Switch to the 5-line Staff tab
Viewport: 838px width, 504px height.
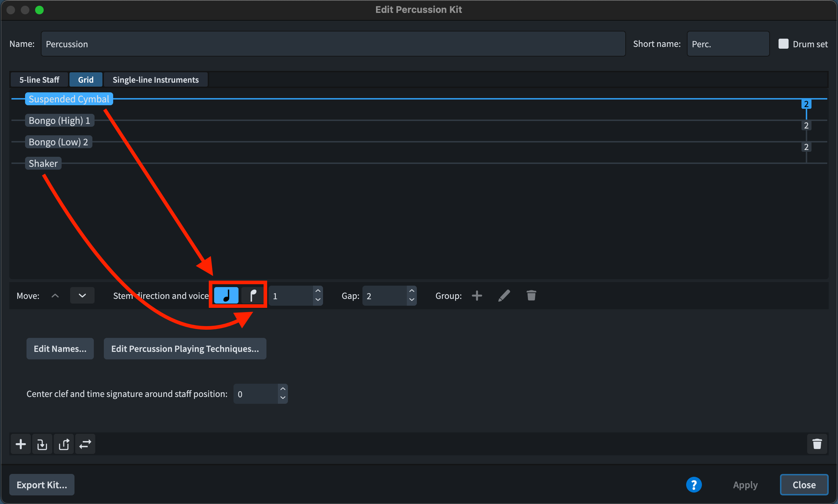click(39, 79)
